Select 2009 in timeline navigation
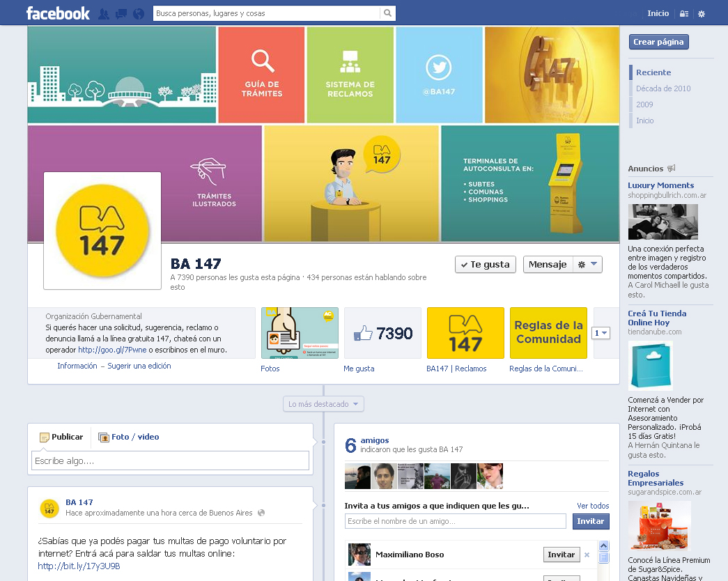The width and height of the screenshot is (728, 581). click(x=644, y=104)
